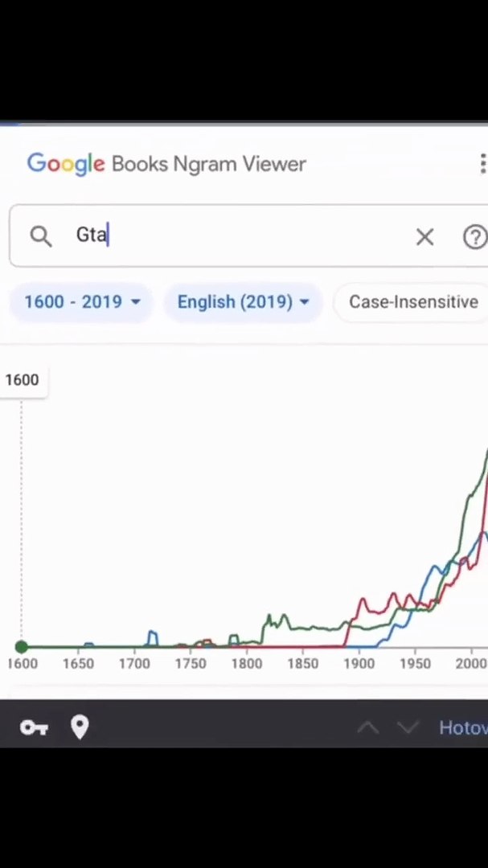This screenshot has height=868, width=488.
Task: Click the Google logo
Action: coord(66,165)
